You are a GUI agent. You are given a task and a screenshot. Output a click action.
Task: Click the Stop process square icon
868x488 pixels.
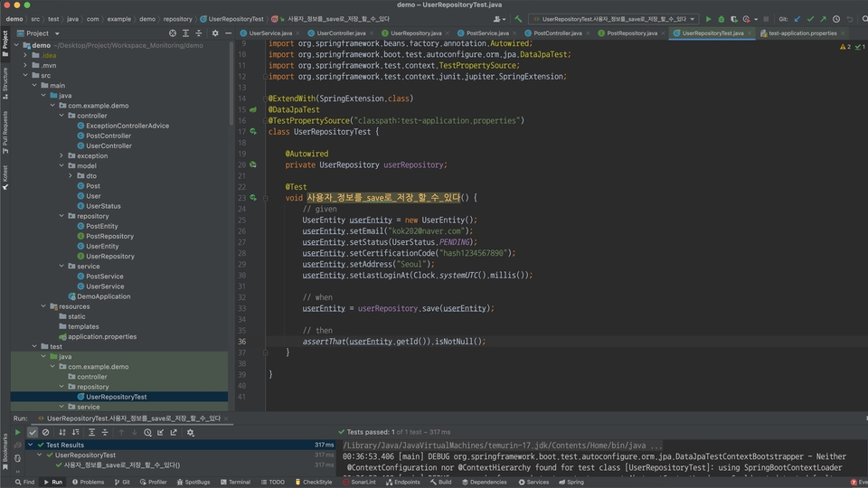point(766,19)
